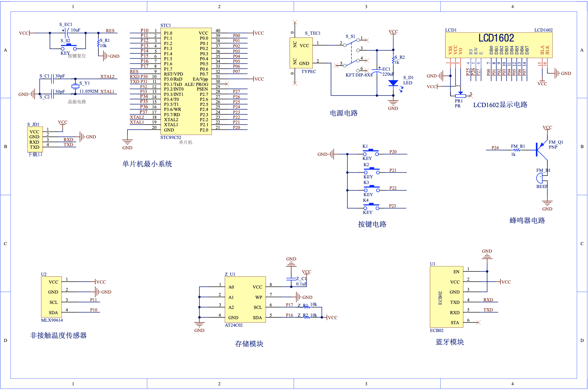This screenshot has height=391, width=588.
Task: Select the FM_Q1 PNP transistor symbol
Action: click(x=541, y=150)
